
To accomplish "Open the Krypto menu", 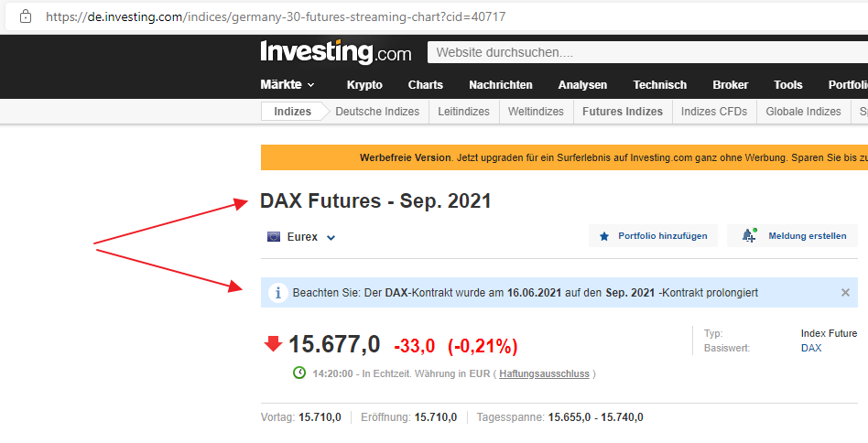I will (364, 85).
